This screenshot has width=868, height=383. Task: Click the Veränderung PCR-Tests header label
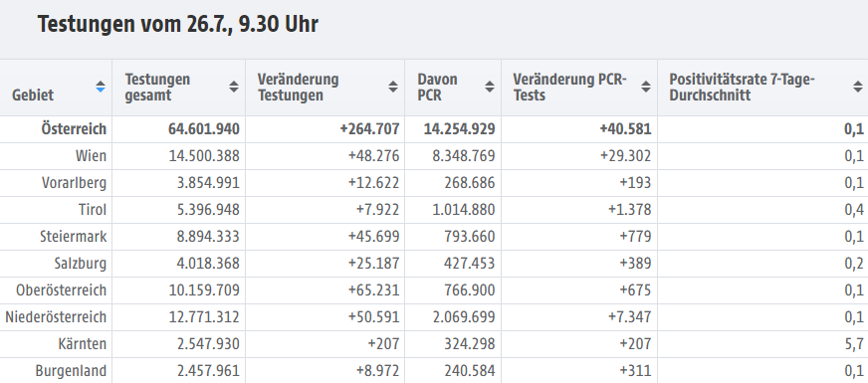coord(569,88)
